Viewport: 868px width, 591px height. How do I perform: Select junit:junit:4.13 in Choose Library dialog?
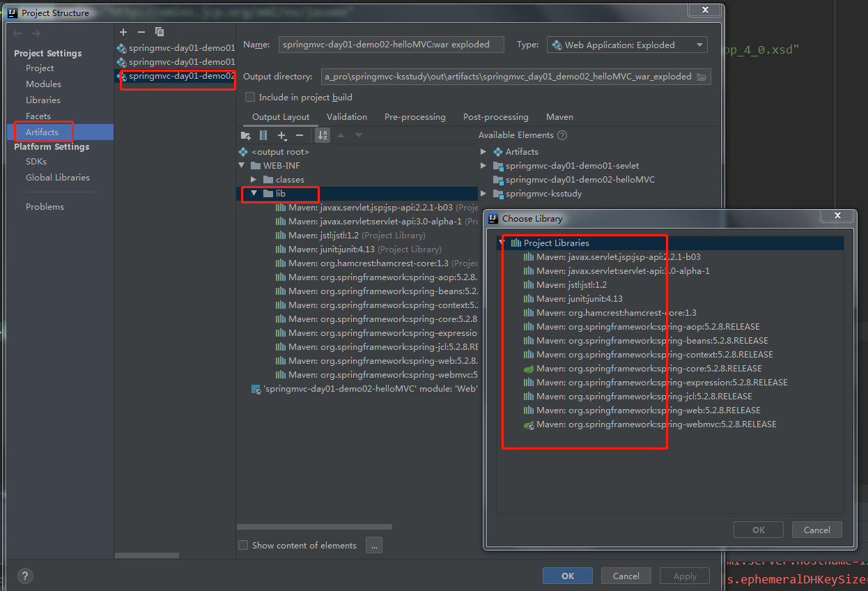pos(580,299)
